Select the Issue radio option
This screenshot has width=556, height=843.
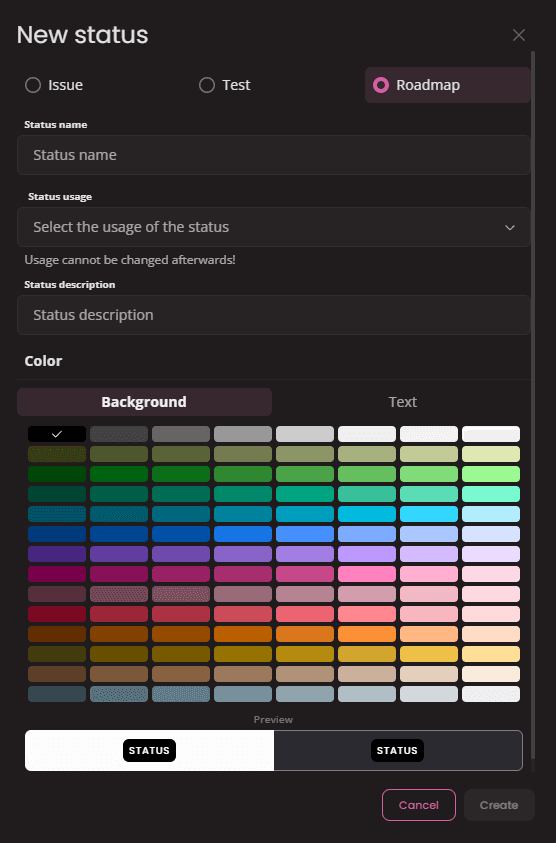click(x=54, y=85)
